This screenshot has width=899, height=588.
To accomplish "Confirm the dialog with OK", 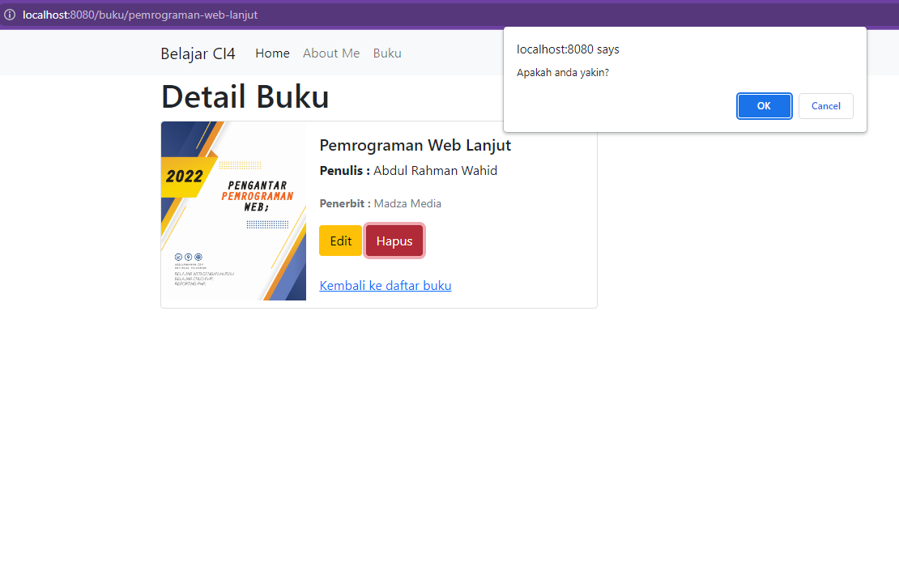I will click(x=764, y=106).
